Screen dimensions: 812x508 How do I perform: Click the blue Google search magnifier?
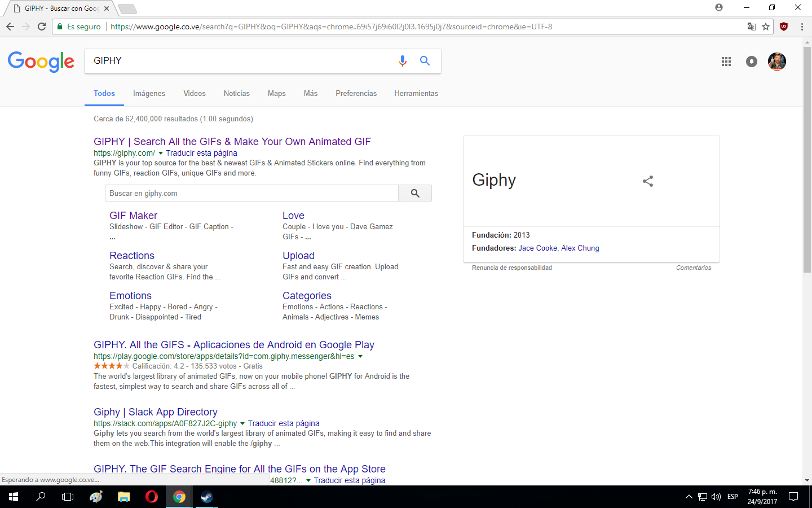coord(425,60)
